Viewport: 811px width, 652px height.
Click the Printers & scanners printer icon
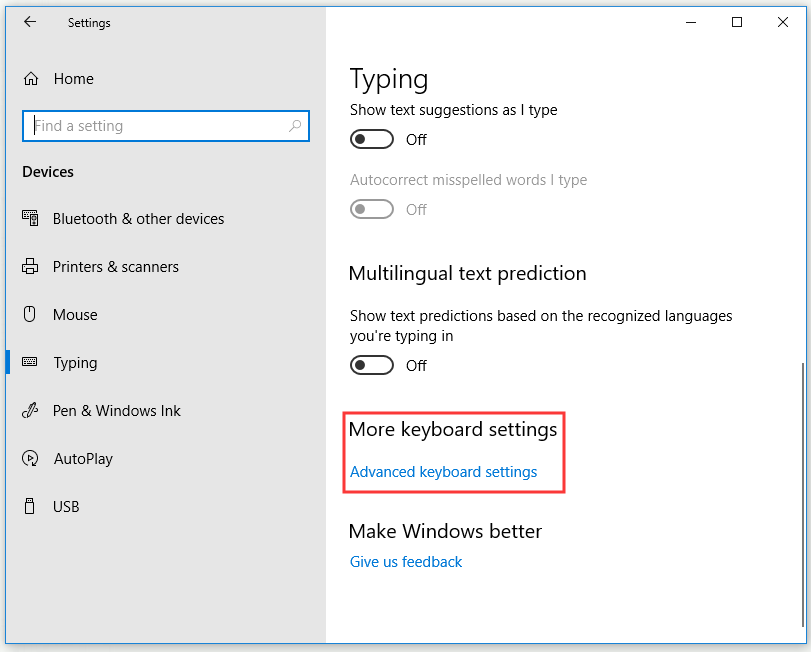click(x=30, y=266)
